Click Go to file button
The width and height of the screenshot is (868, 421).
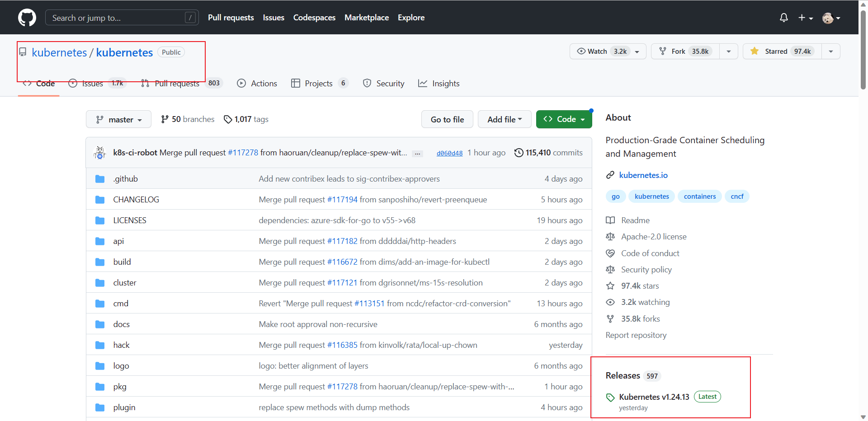[447, 119]
